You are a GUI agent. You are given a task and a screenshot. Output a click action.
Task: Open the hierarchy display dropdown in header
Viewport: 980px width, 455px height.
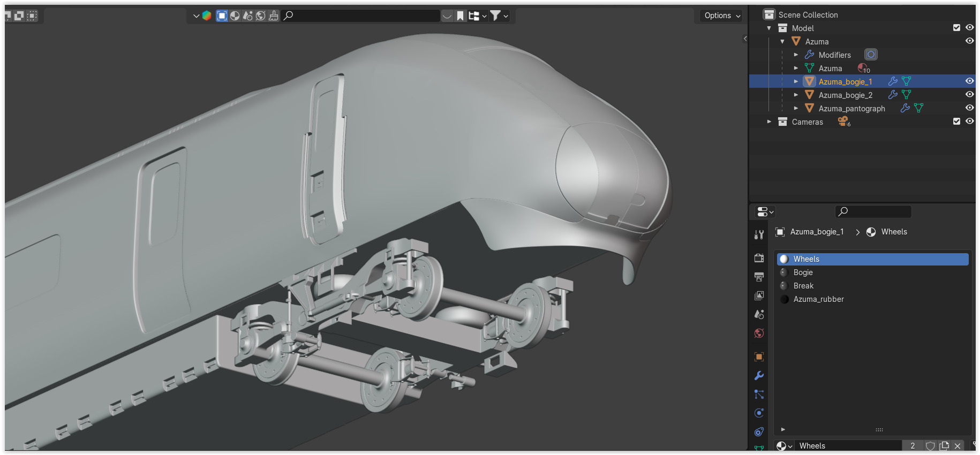(477, 16)
